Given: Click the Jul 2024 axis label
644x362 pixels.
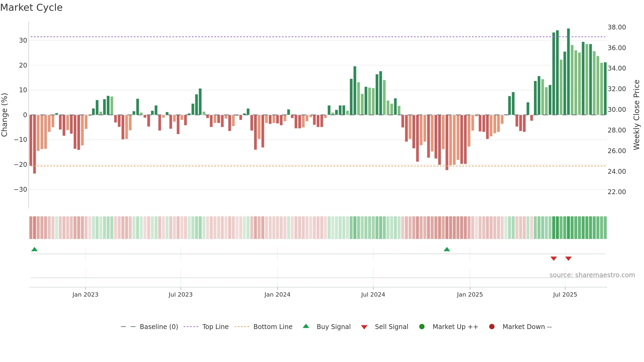Looking at the screenshot, I should (373, 295).
